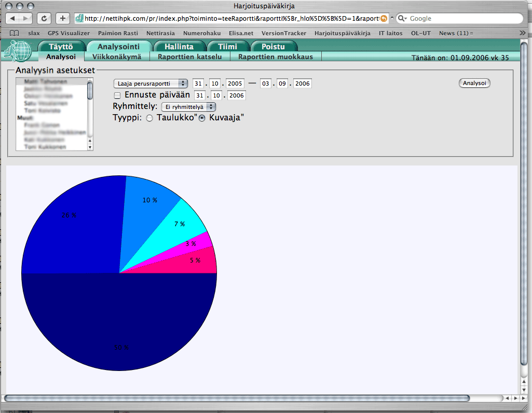Open the News (11) bookmark
The width and height of the screenshot is (532, 413).
456,33
